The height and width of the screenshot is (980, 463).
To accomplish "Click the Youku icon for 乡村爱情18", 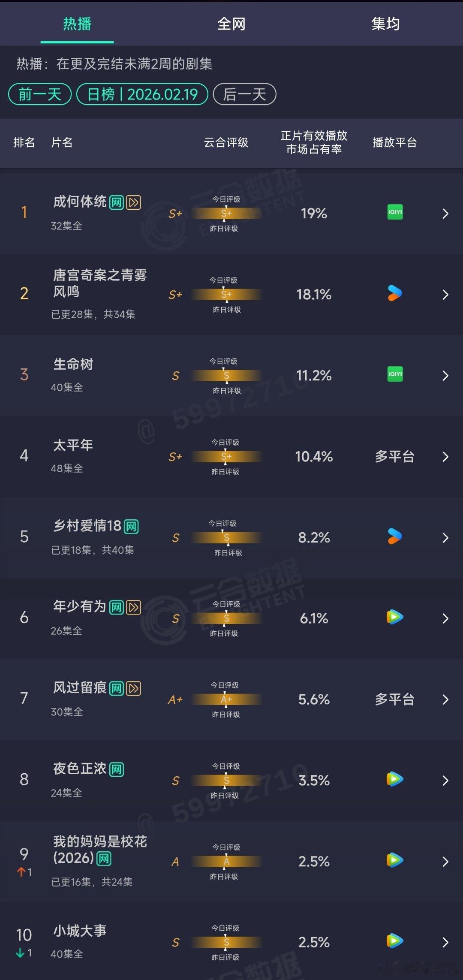I will click(394, 537).
